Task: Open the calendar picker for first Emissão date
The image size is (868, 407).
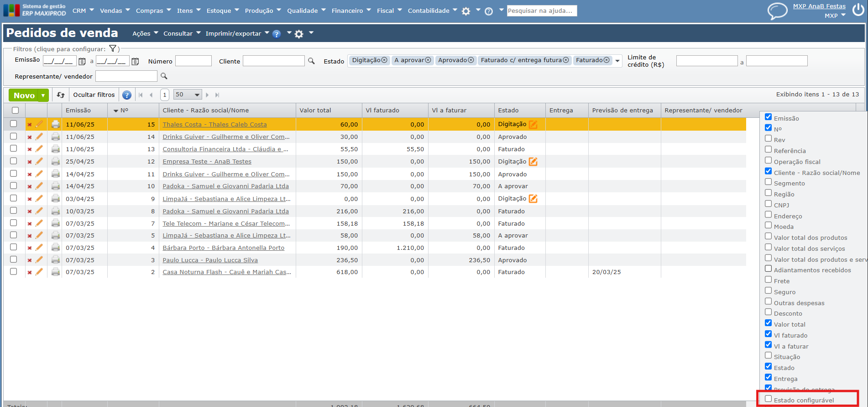Action: pyautogui.click(x=82, y=61)
